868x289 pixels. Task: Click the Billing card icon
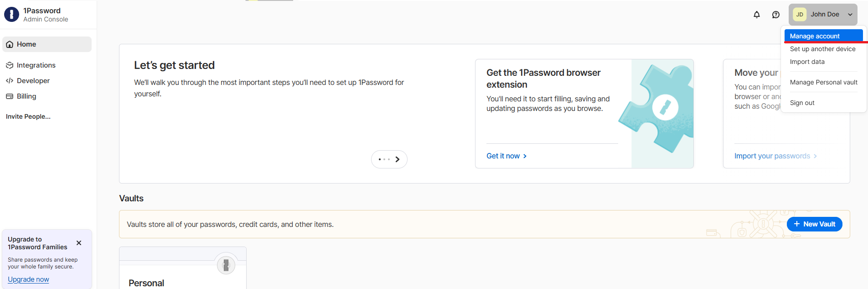10,96
